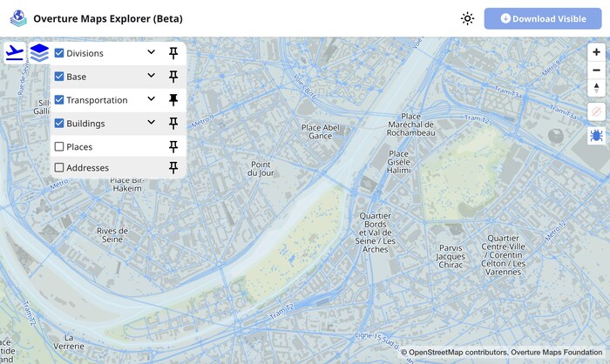Click the Point du Jour map label

(261, 169)
